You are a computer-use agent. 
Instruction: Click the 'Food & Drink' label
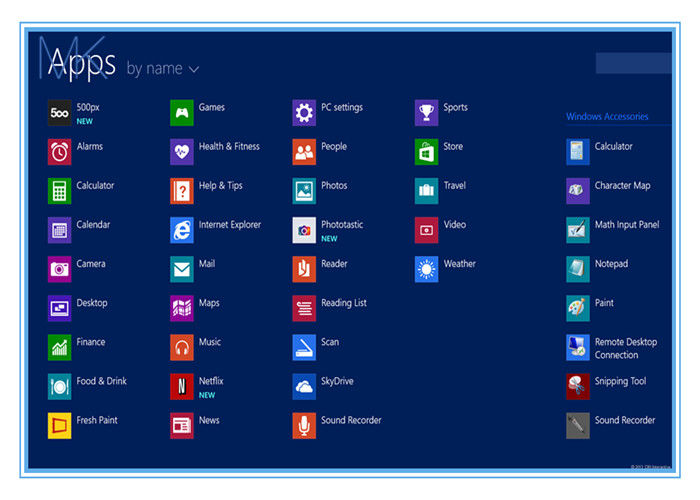coord(101,381)
